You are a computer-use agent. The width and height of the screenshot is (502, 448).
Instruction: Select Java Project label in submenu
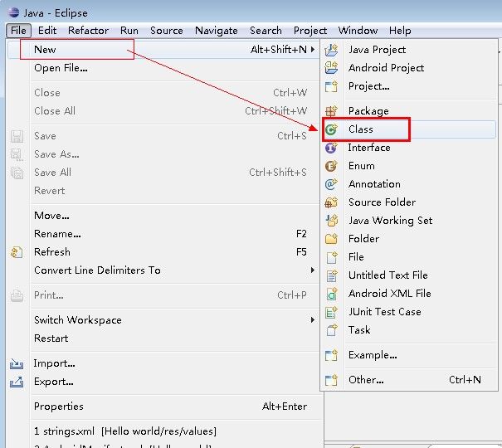377,50
